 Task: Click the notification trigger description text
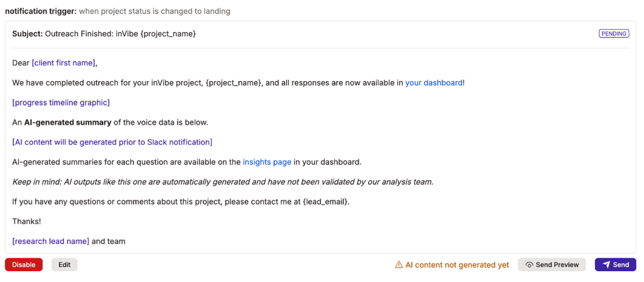click(154, 11)
